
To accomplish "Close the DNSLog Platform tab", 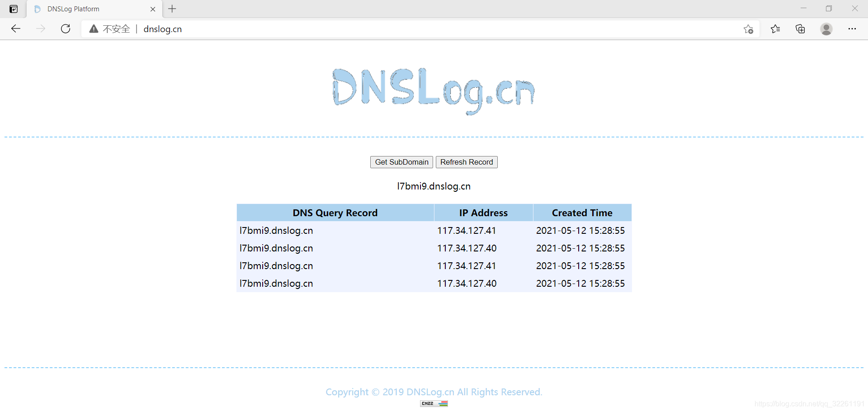I will [x=153, y=9].
